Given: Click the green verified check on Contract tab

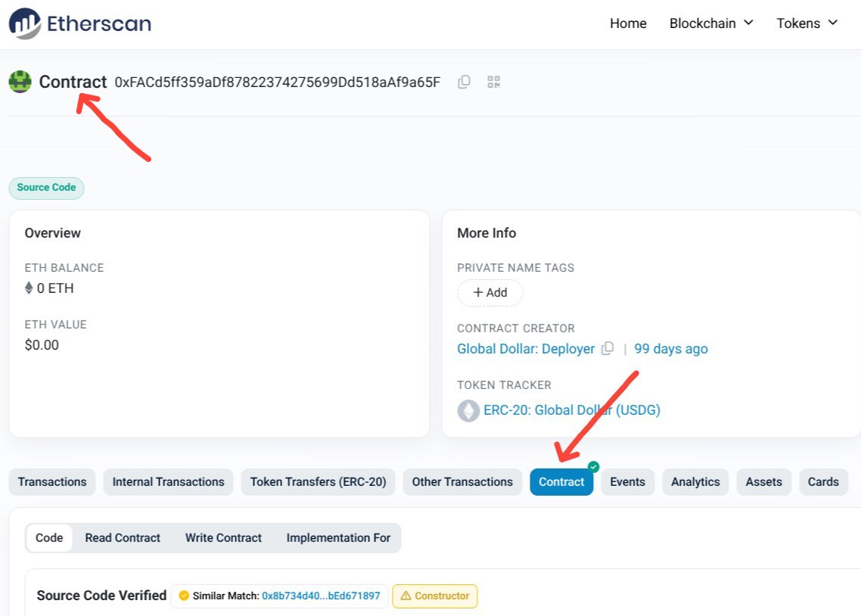Looking at the screenshot, I should coord(593,467).
